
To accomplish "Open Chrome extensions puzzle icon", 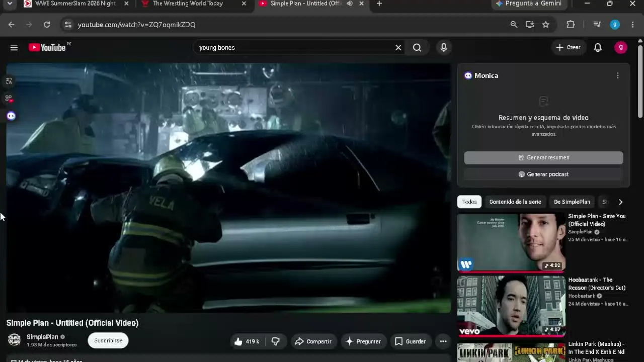I will point(571,25).
